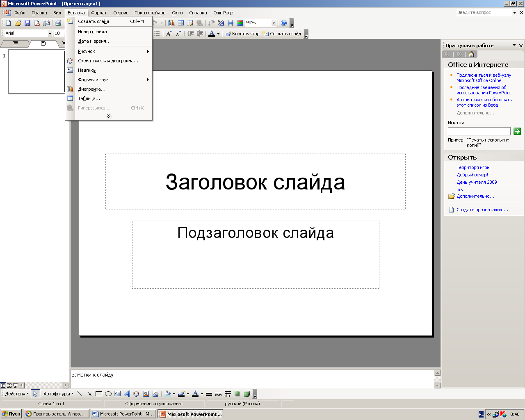
Task: Open the Формат menu
Action: [x=99, y=13]
